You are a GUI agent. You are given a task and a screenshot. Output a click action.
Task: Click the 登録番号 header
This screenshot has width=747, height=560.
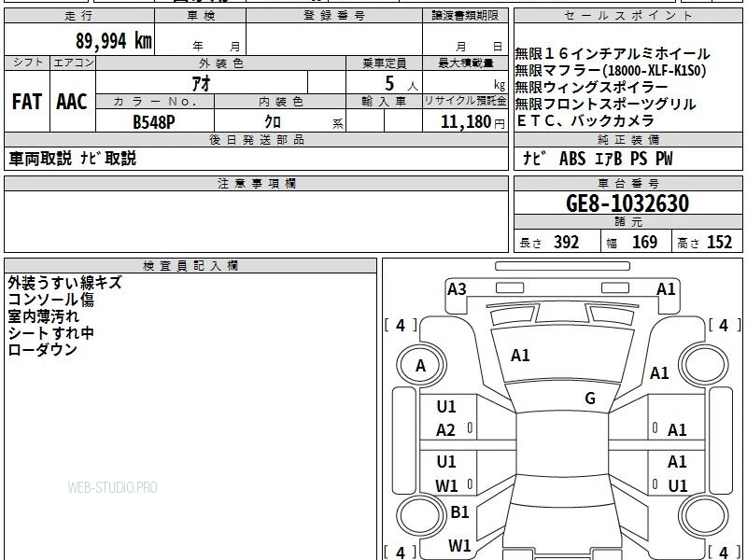(334, 16)
